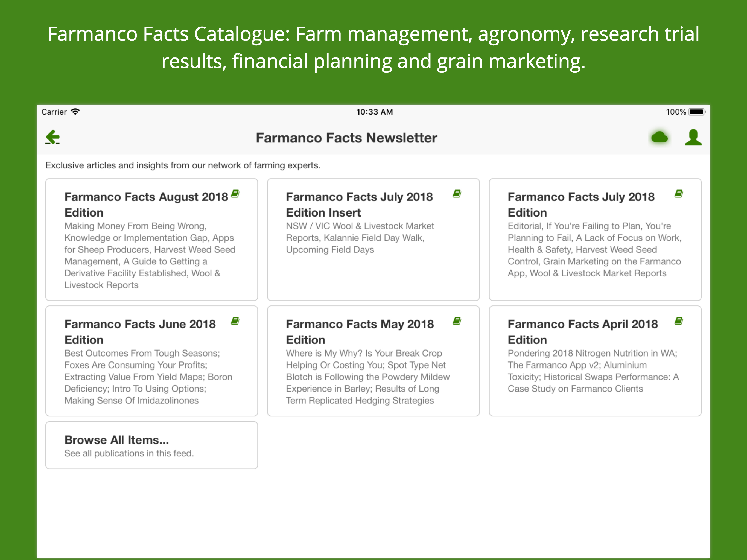Tap the book icon on July 2018 Edition card
747x560 pixels.
click(x=679, y=194)
